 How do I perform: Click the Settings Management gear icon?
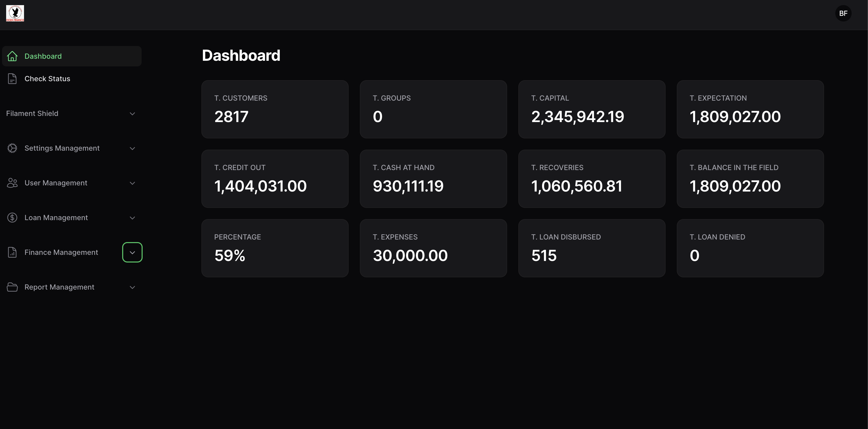tap(12, 148)
